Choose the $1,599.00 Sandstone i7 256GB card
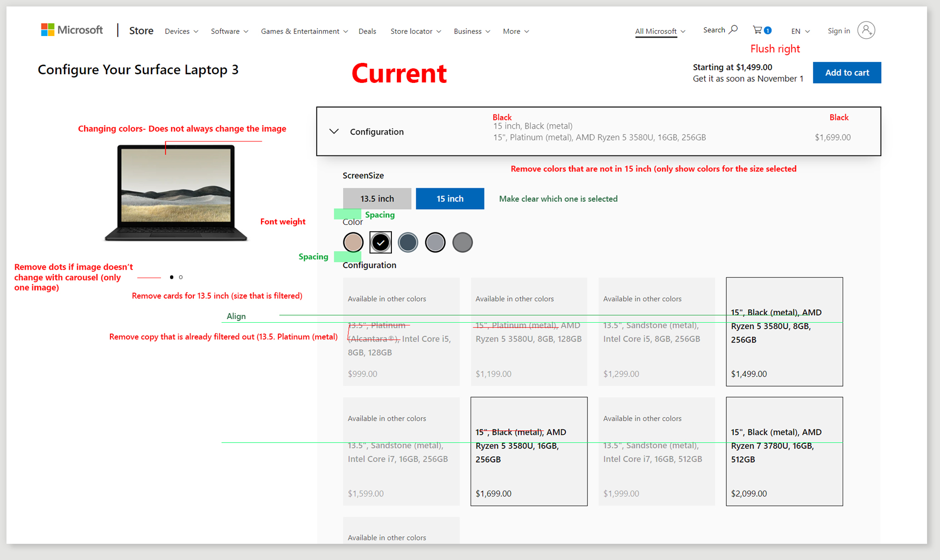 [401, 451]
